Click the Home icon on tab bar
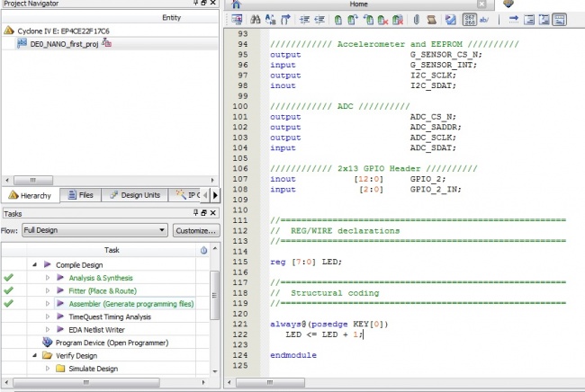Screen dimensions: 585x392 pyautogui.click(x=236, y=4)
